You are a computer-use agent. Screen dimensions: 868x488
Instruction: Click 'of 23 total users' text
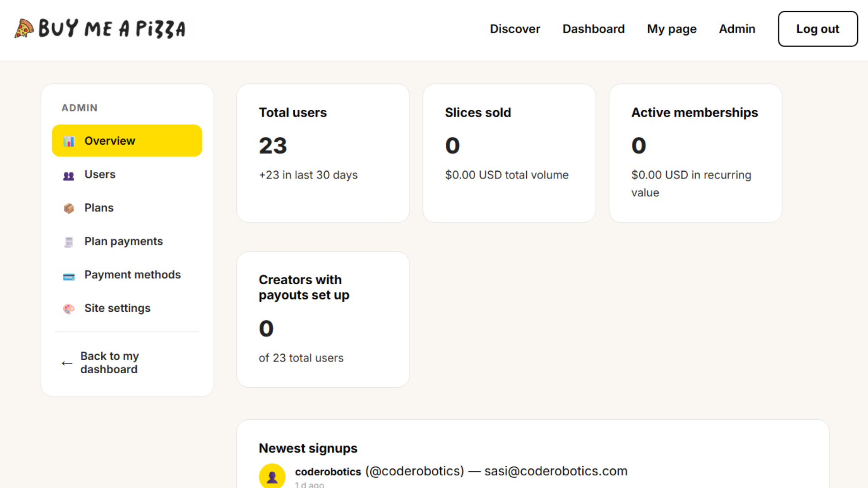pos(301,358)
